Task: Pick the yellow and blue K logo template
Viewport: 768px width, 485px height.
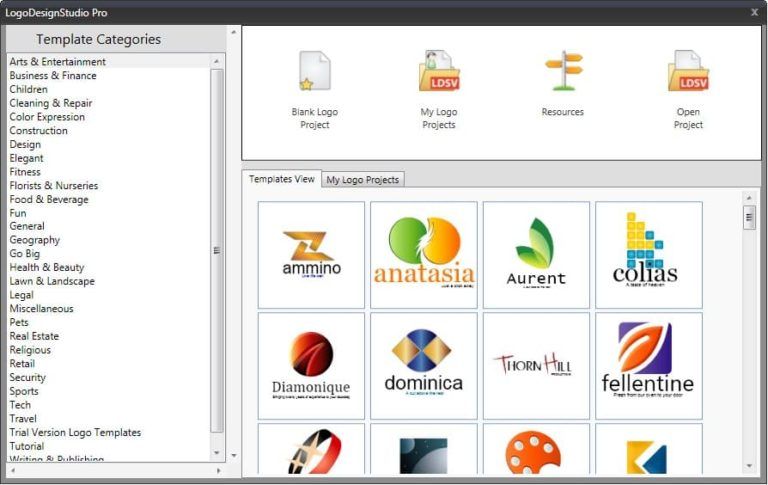Action: click(649, 449)
